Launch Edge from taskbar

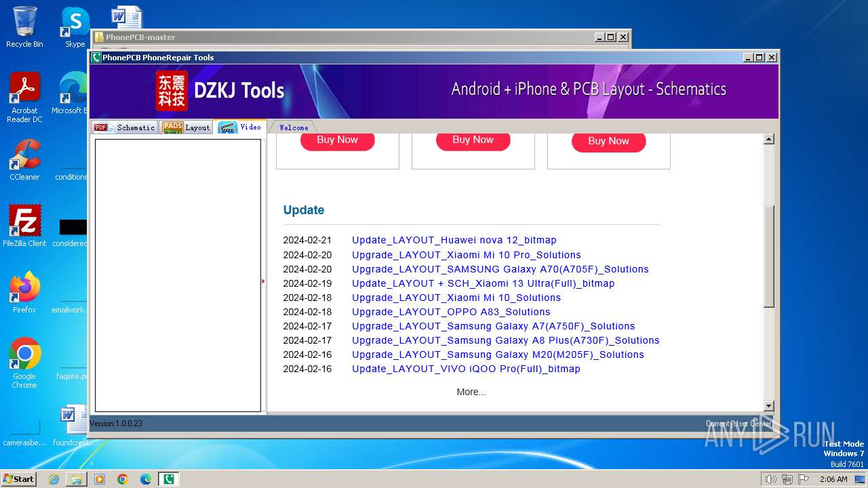[146, 479]
